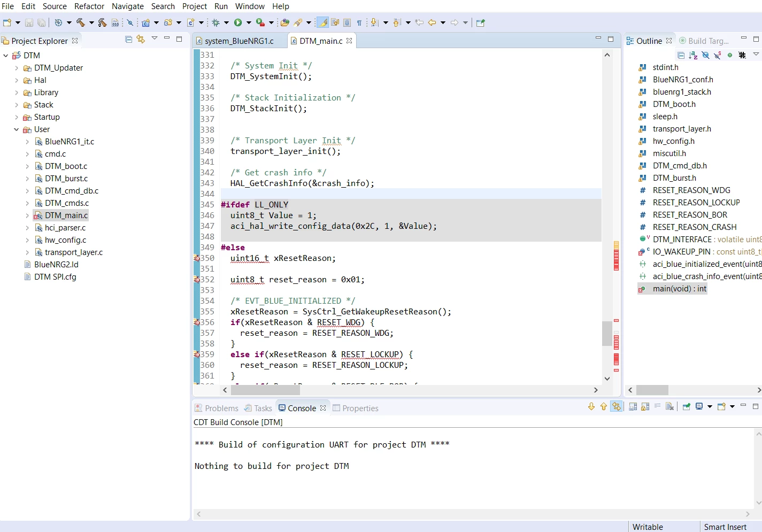Toggle Mark Occurrences highlighter icon
Viewport: 762px width, 532px height.
tap(323, 22)
